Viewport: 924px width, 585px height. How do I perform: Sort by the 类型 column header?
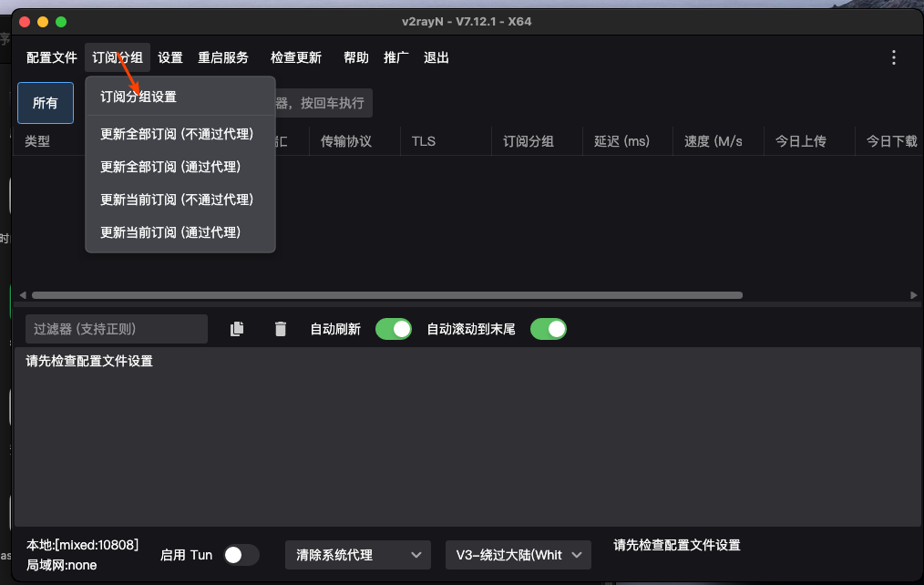37,141
